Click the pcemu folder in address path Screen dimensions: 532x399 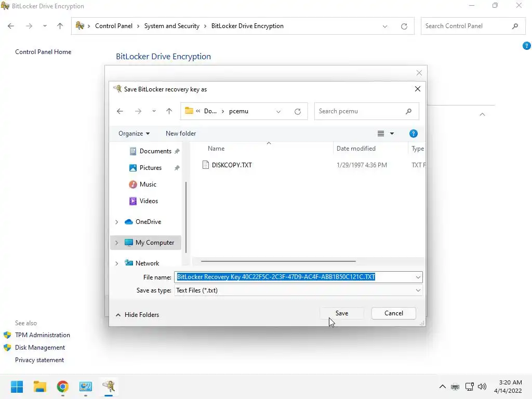coord(238,111)
